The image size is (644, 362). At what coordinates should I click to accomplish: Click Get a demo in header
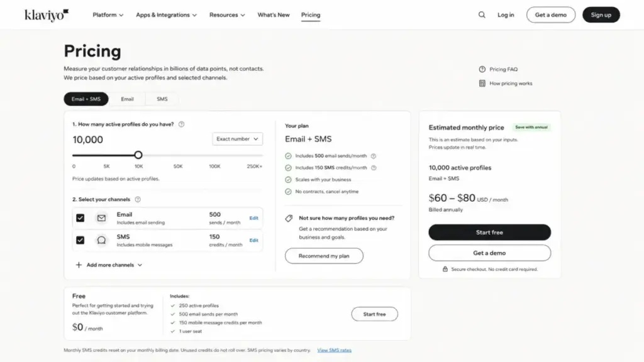pos(551,15)
